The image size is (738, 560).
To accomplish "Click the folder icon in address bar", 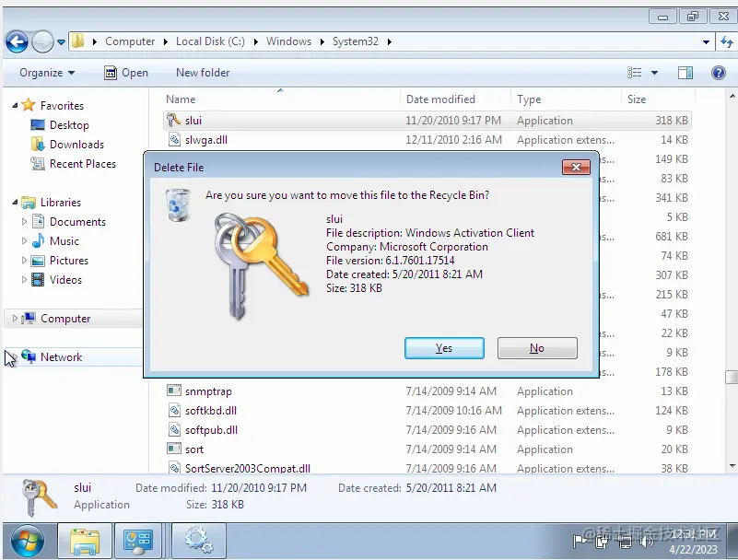I will point(77,41).
